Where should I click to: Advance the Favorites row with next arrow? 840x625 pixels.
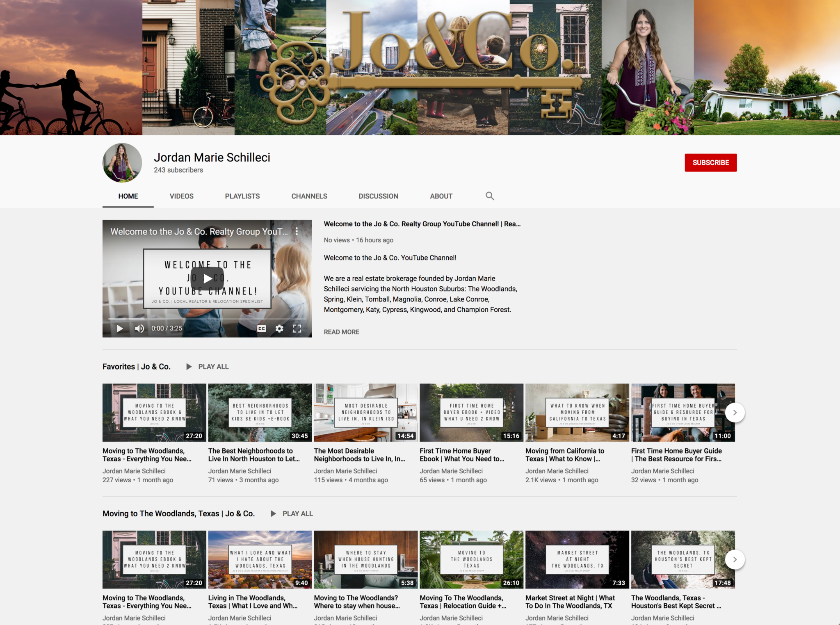pyautogui.click(x=735, y=413)
